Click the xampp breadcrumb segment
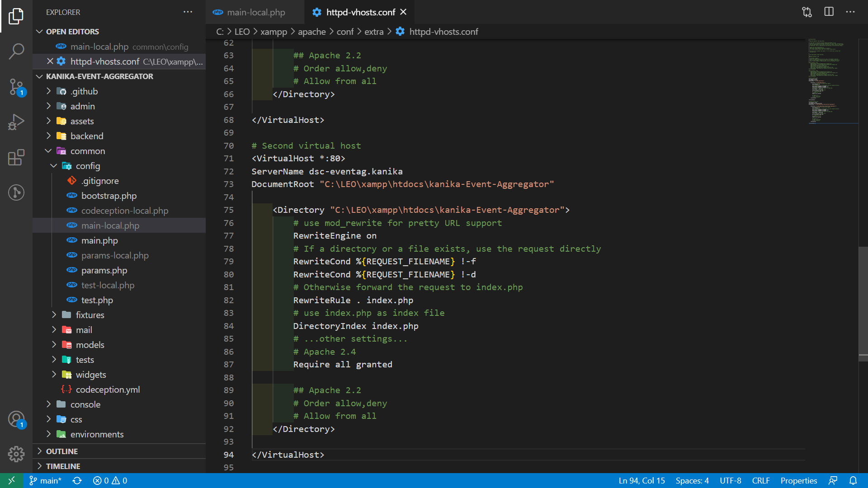 pos(274,31)
